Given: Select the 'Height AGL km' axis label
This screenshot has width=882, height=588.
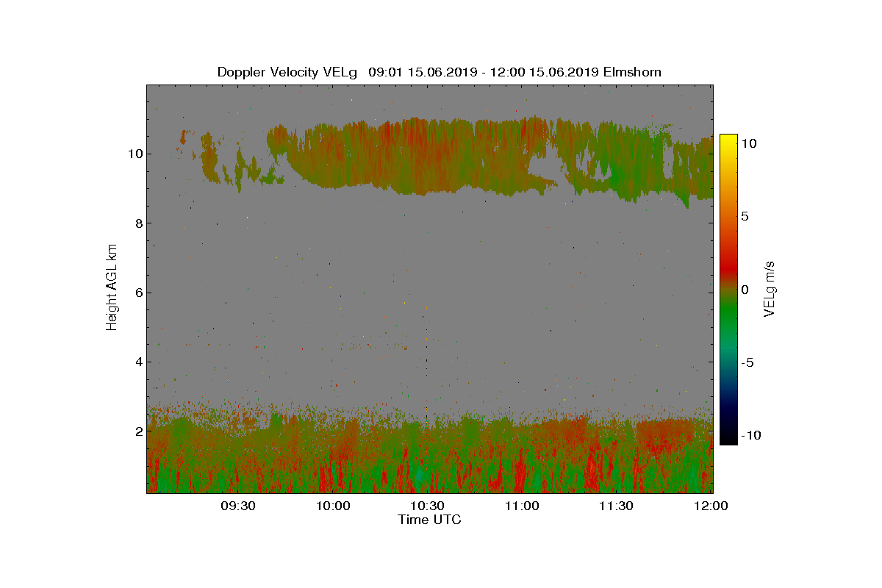Looking at the screenshot, I should tap(112, 289).
